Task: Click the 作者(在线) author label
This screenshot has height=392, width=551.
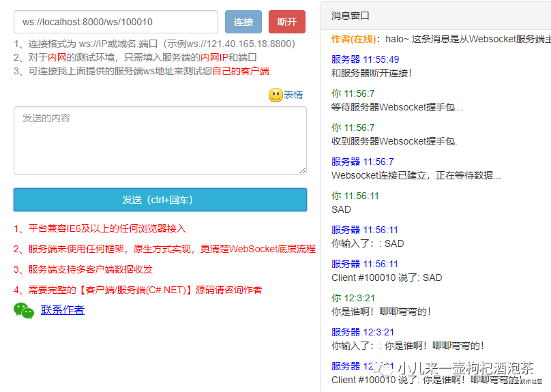Action: pyautogui.click(x=353, y=39)
